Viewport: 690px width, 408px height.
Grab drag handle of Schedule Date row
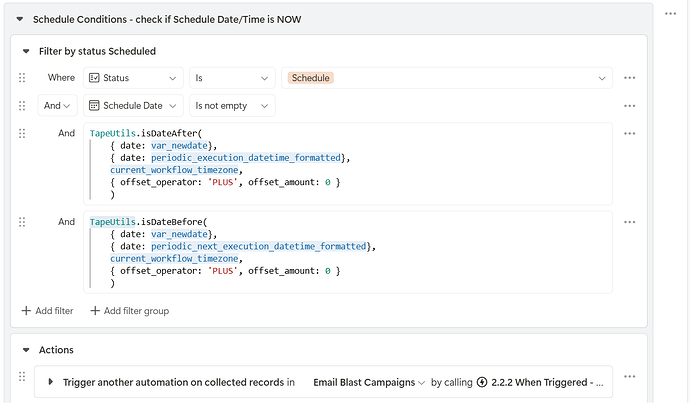22,106
